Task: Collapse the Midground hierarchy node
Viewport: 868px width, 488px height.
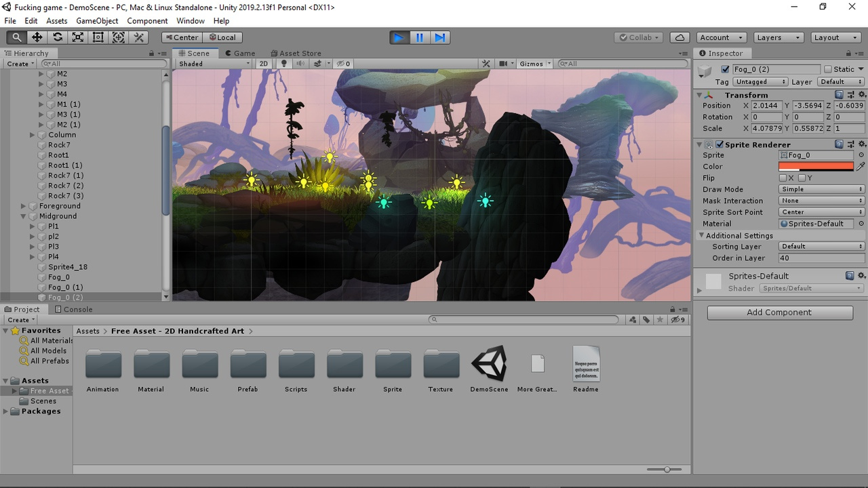Action: coord(24,216)
